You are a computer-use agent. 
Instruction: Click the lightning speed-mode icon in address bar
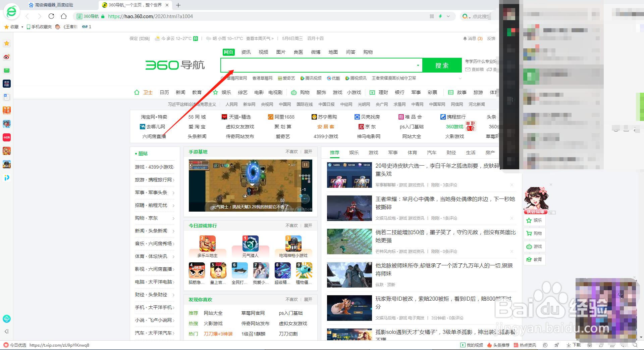click(x=440, y=16)
